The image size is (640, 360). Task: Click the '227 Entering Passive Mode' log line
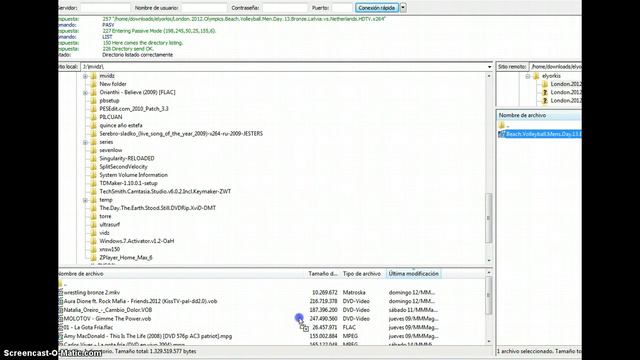159,31
